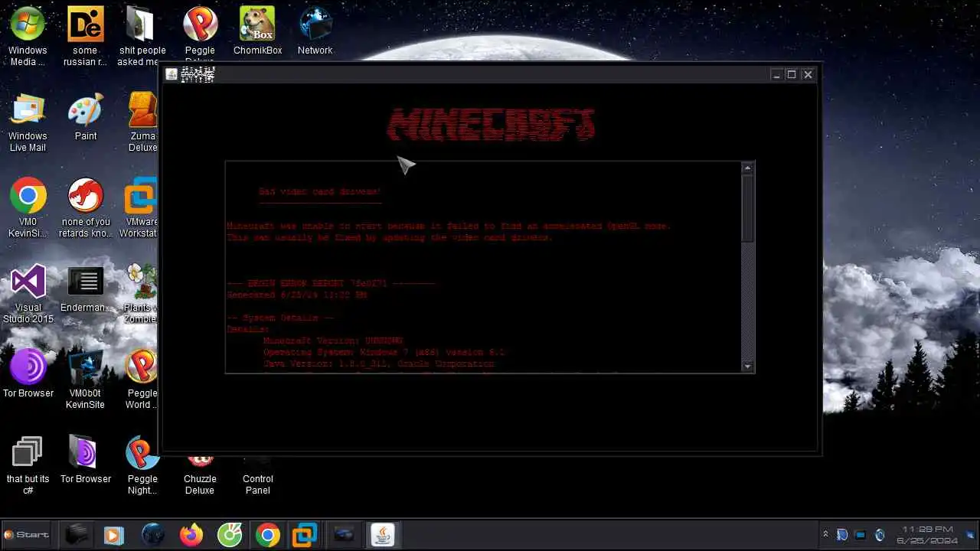Launch Peggle Night from the desktop
980x551 pixels.
[142, 465]
